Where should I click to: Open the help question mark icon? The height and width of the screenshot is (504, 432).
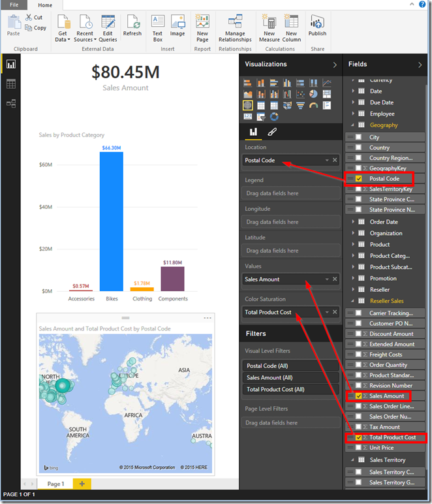(x=422, y=4)
